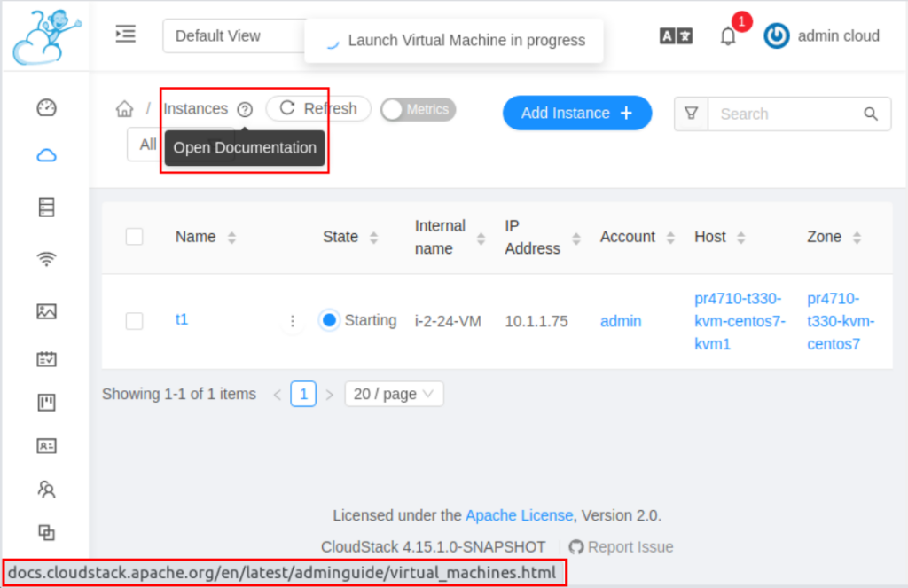This screenshot has height=588, width=908.
Task: Enable the Metrics toggle
Action: 418,109
